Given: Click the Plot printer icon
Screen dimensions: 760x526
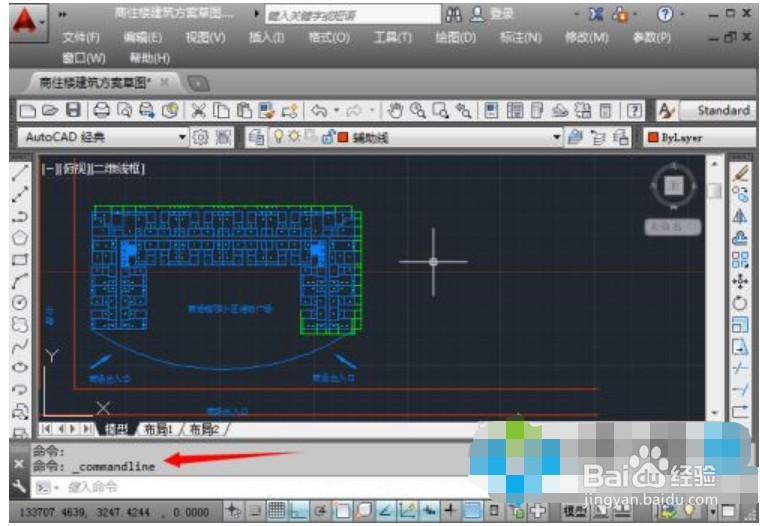Looking at the screenshot, I should pyautogui.click(x=101, y=111).
